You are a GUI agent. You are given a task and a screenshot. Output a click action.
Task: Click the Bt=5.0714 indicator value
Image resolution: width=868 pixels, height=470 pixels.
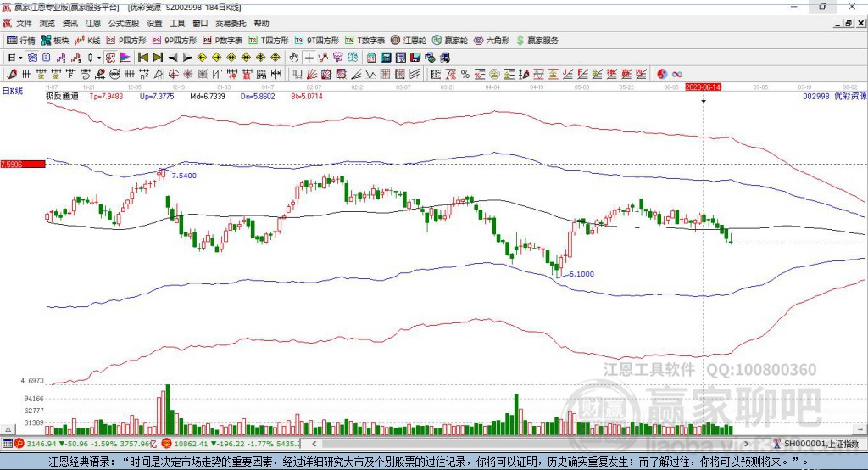pos(307,96)
